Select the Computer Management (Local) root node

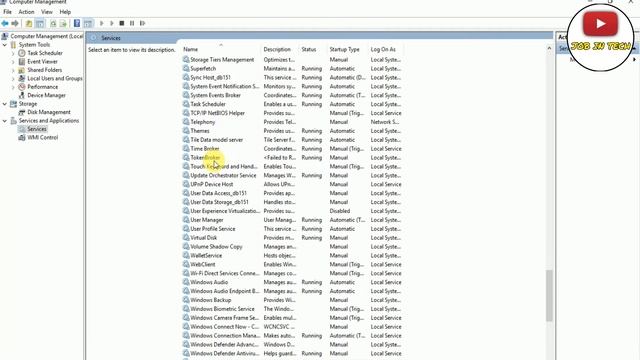(x=46, y=36)
